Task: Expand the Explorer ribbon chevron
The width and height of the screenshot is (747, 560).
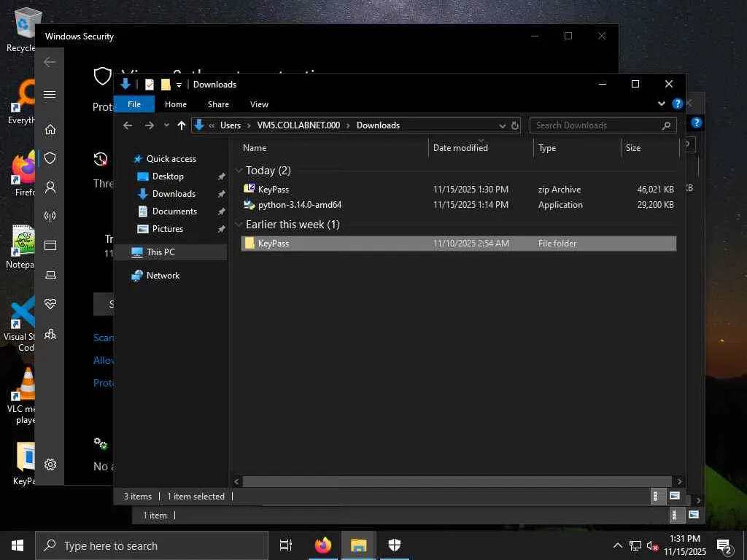Action: [x=661, y=104]
